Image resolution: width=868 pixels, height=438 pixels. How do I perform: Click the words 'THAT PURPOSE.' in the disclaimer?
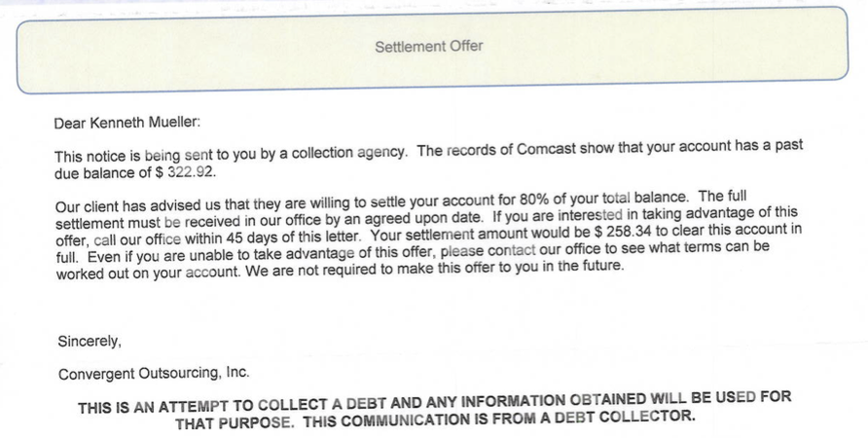coord(235,423)
